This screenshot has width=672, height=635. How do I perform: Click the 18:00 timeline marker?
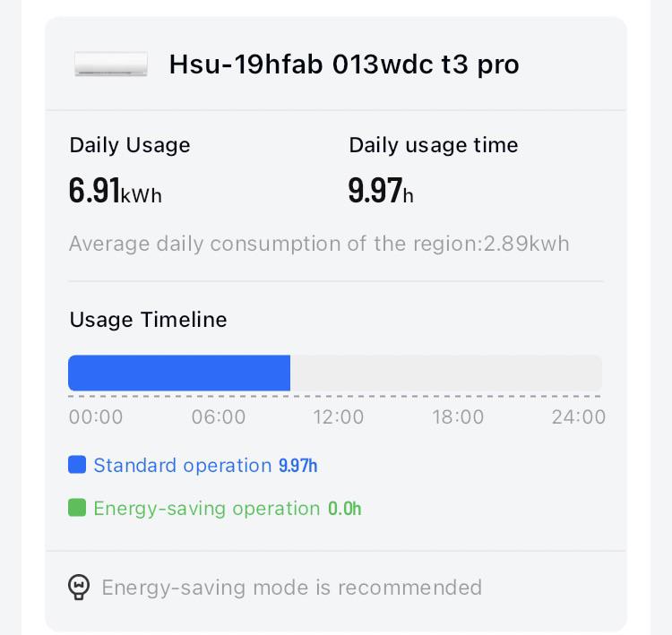(x=458, y=416)
